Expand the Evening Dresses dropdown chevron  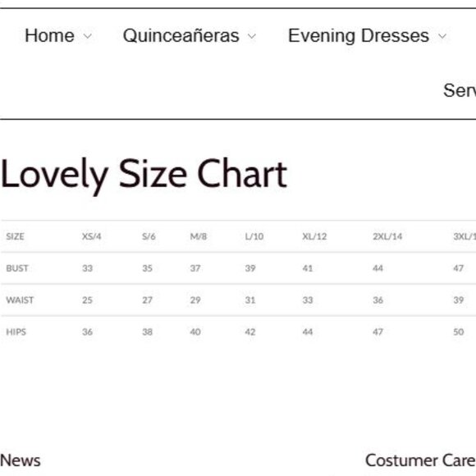(x=442, y=36)
